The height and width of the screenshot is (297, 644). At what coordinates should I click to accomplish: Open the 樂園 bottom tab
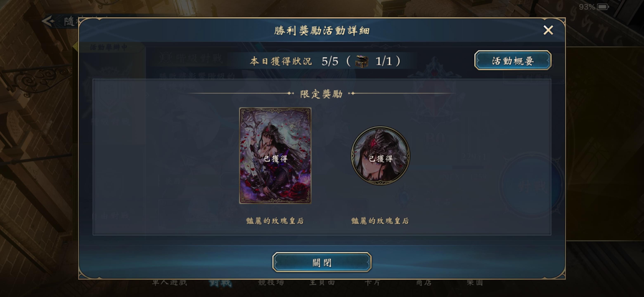474,283
